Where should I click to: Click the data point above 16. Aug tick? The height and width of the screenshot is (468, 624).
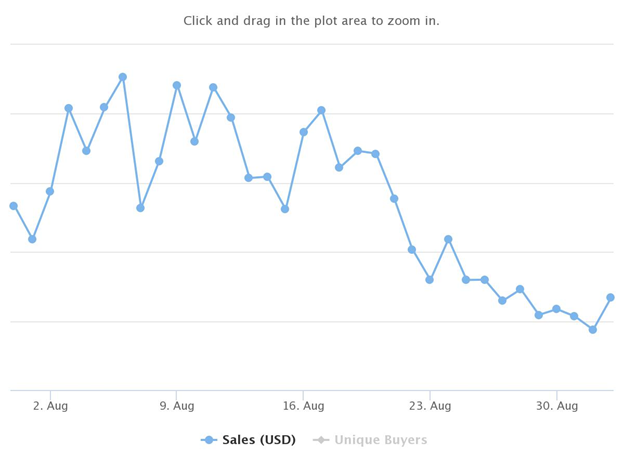pyautogui.click(x=304, y=132)
